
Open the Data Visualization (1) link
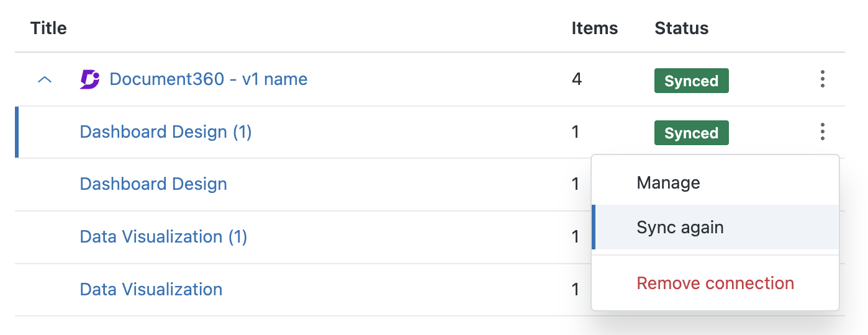click(x=163, y=237)
